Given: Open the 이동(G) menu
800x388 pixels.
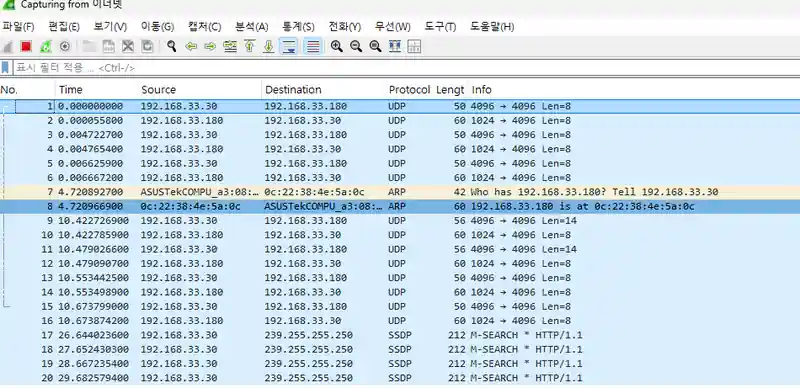Looking at the screenshot, I should pyautogui.click(x=157, y=27).
